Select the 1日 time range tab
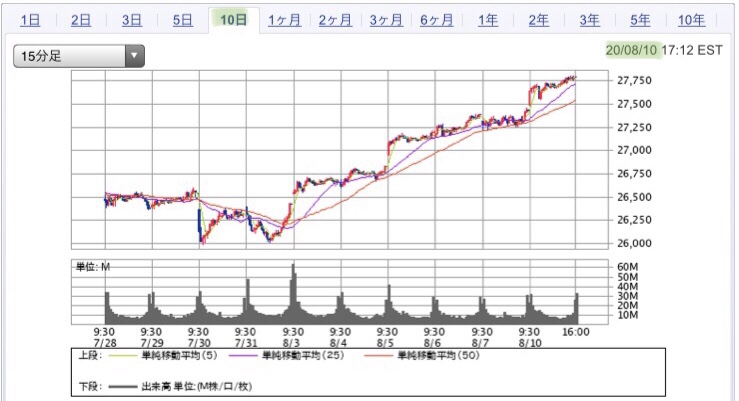The image size is (739, 401). pyautogui.click(x=30, y=20)
